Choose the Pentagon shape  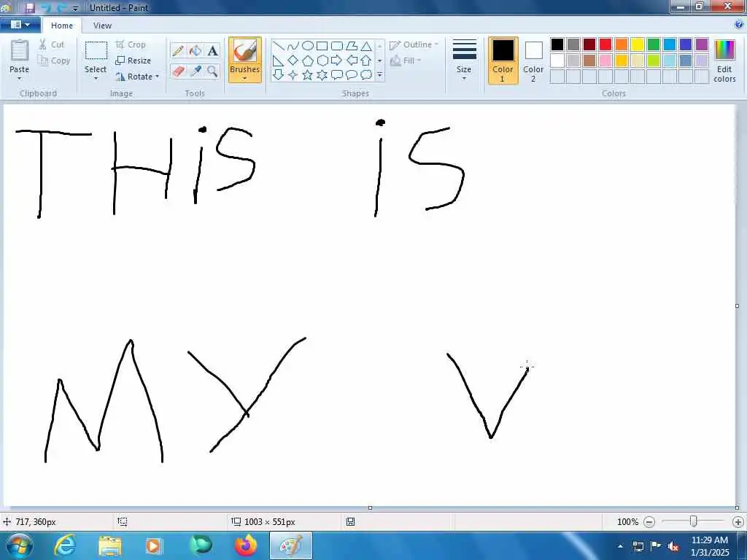pyautogui.click(x=308, y=61)
